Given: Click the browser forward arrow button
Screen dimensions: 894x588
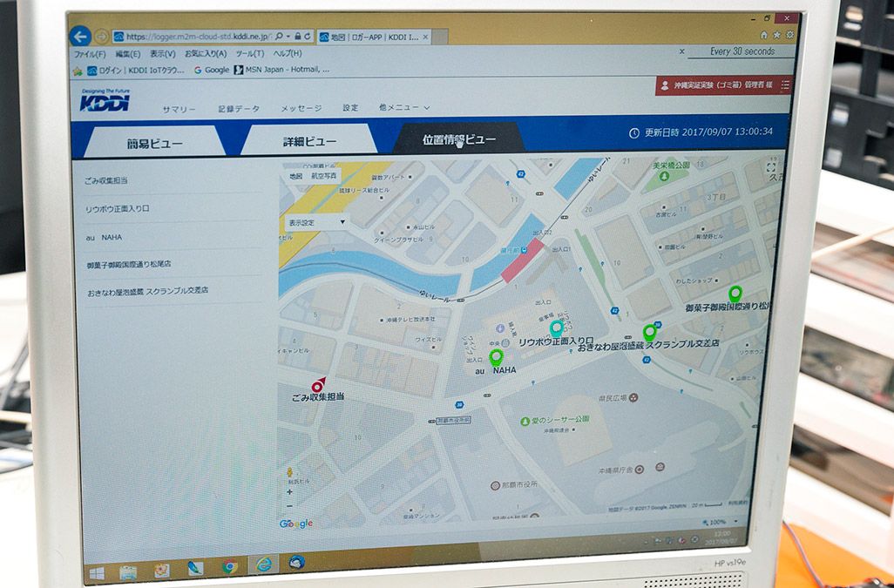Looking at the screenshot, I should [101, 37].
